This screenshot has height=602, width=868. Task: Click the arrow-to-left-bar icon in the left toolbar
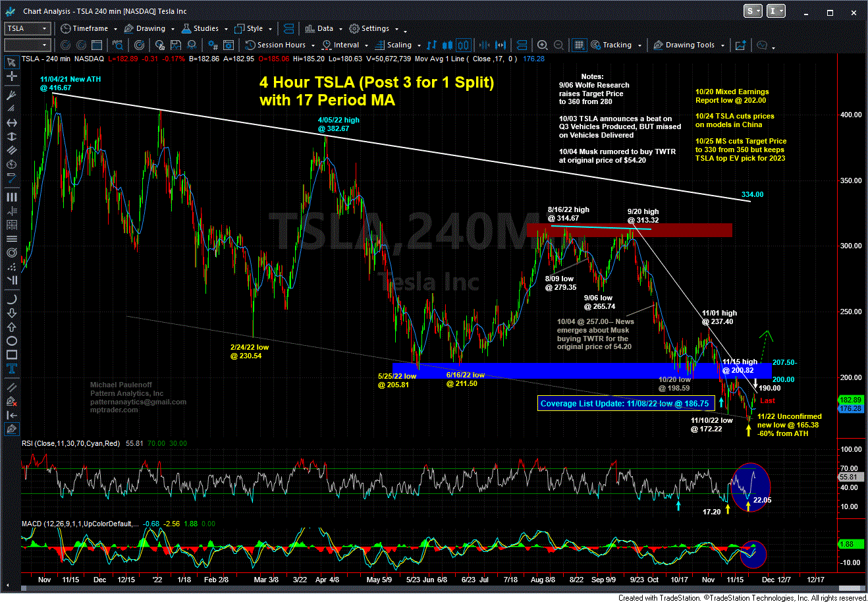11,415
